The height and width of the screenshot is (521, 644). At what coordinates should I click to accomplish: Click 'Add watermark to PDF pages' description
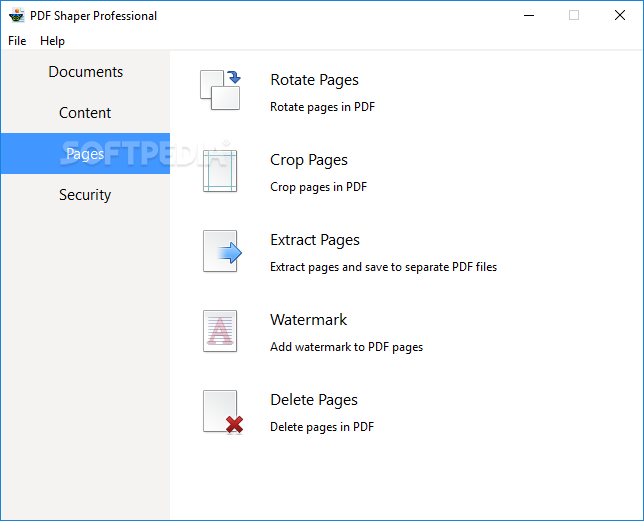click(346, 347)
